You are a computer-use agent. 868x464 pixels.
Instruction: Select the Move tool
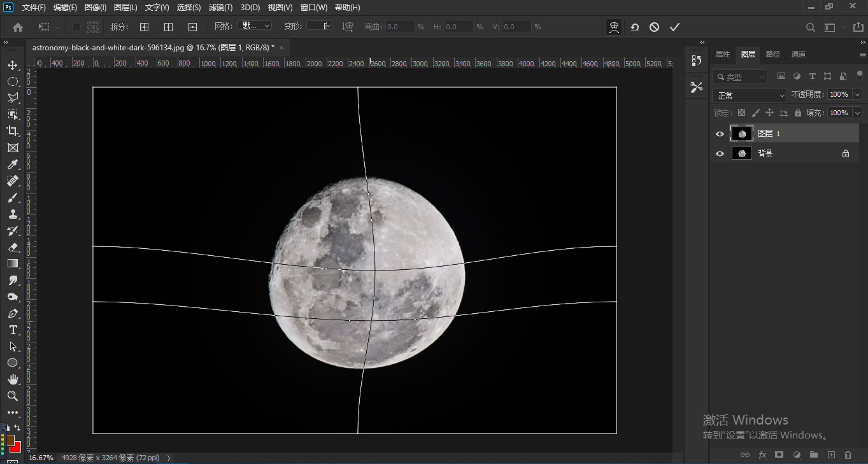pyautogui.click(x=13, y=65)
